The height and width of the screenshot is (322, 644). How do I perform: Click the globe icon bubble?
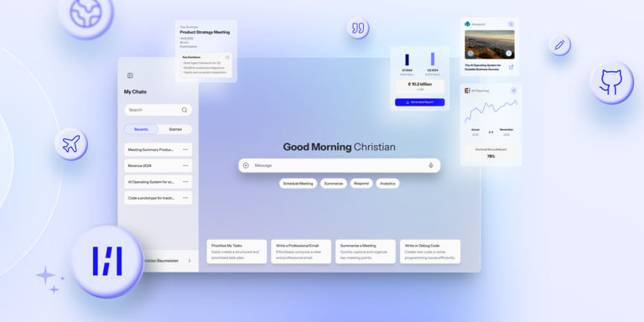(x=86, y=13)
